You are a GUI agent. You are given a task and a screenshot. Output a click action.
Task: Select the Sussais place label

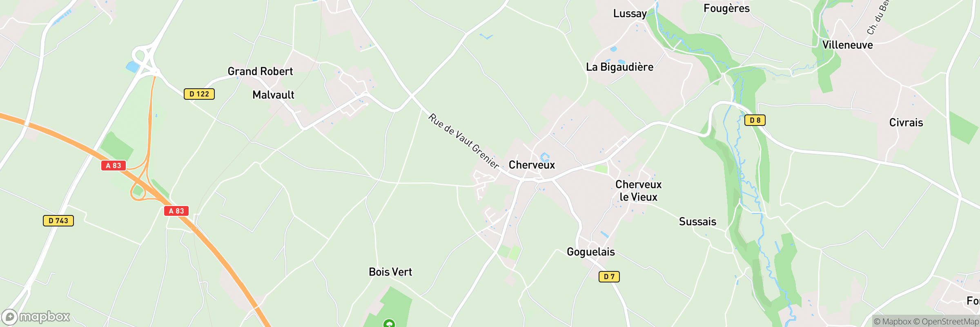(x=697, y=222)
